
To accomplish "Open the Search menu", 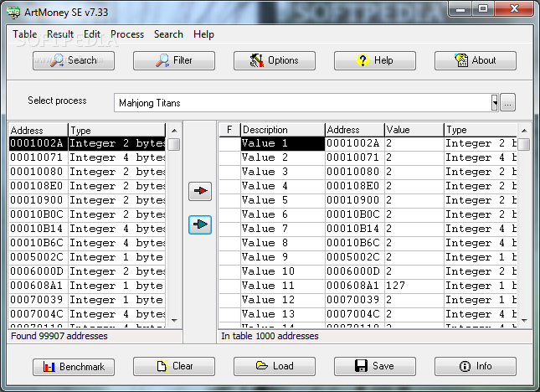I will click(x=168, y=34).
